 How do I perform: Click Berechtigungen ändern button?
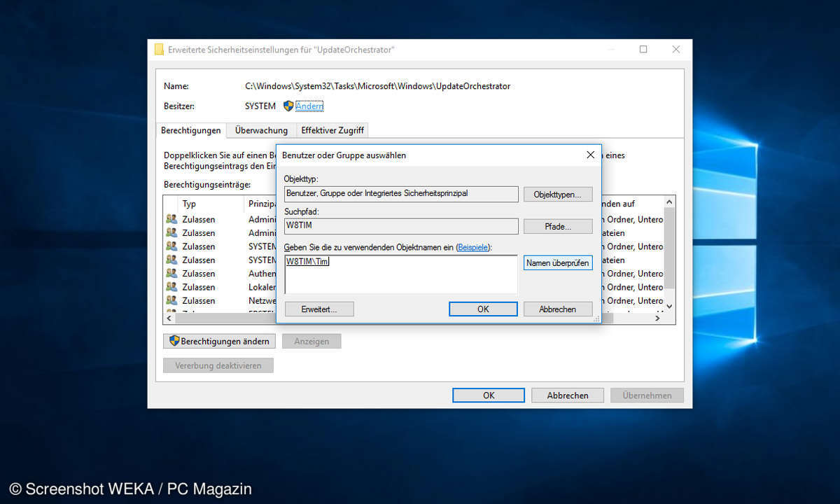220,341
